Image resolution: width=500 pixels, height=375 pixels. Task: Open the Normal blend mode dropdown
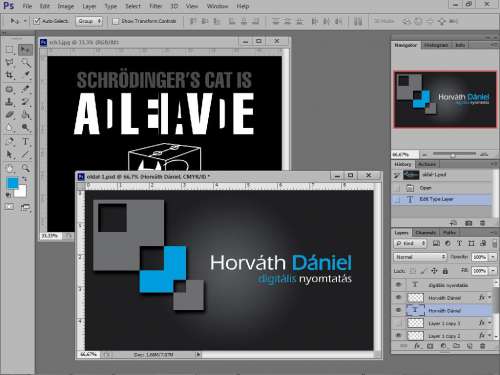pos(420,257)
